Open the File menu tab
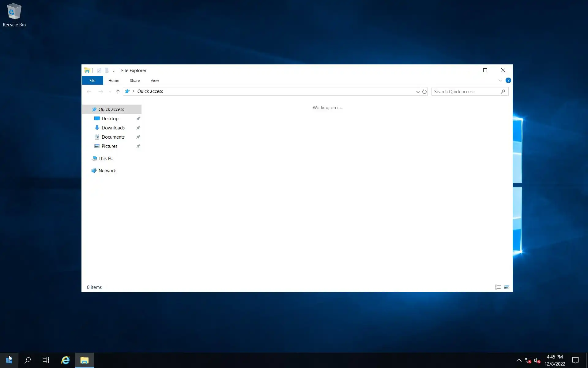This screenshot has height=368, width=588. pyautogui.click(x=92, y=80)
